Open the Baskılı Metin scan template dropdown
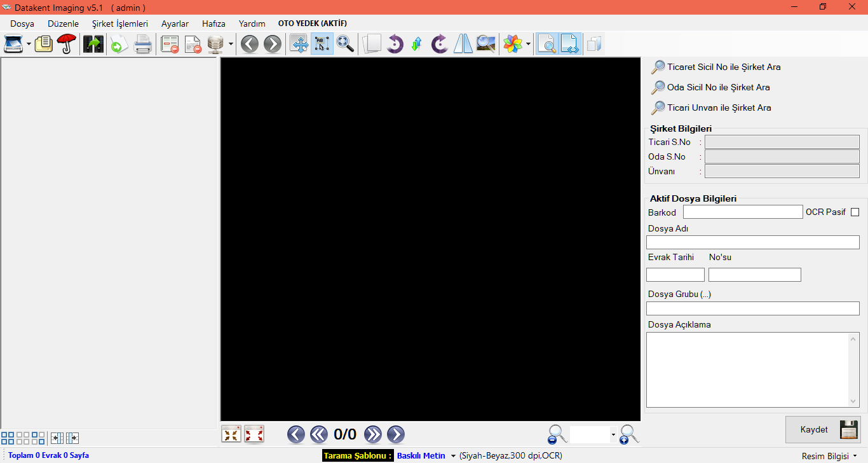Screen dimensions: 868x463 453,456
